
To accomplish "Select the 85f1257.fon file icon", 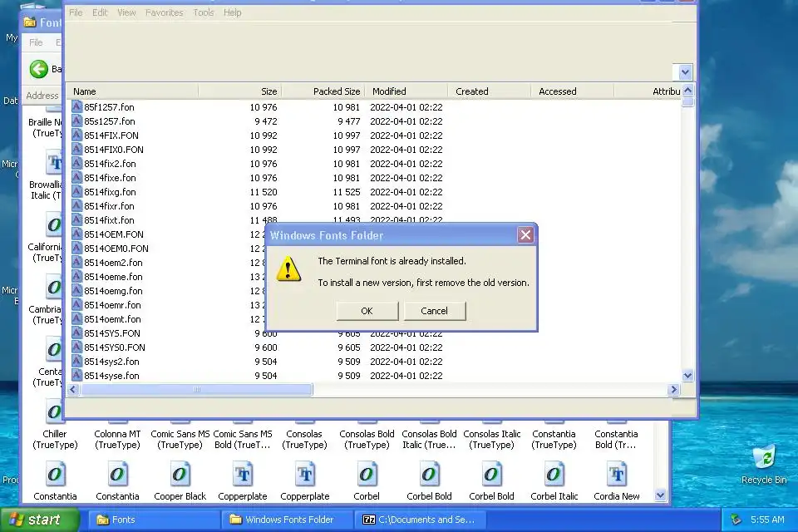I will pyautogui.click(x=76, y=107).
